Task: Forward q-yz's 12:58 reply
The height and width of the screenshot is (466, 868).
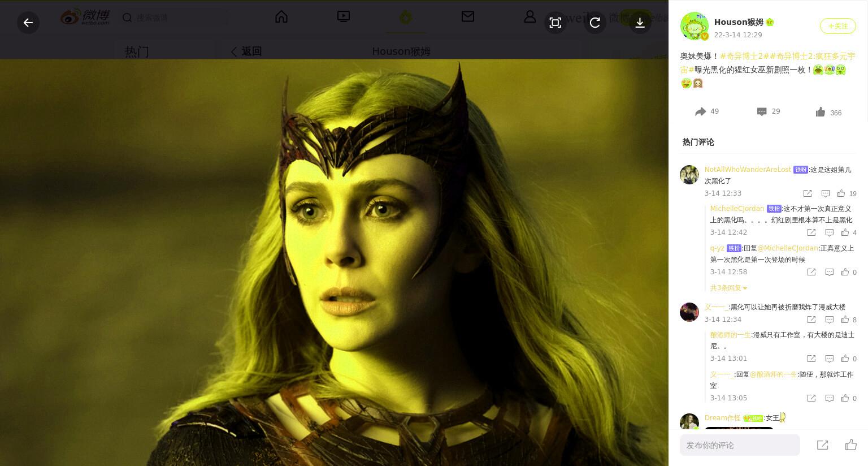Action: 811,272
